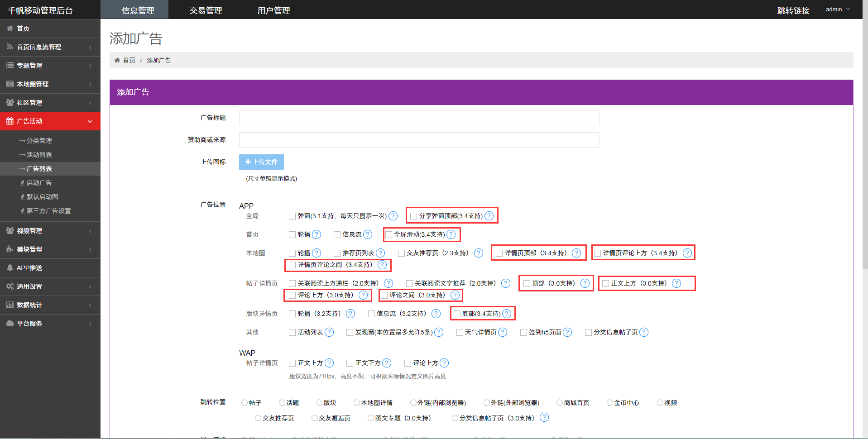Click help icon beside 推荐页列表
This screenshot has width=868, height=439.
point(380,253)
